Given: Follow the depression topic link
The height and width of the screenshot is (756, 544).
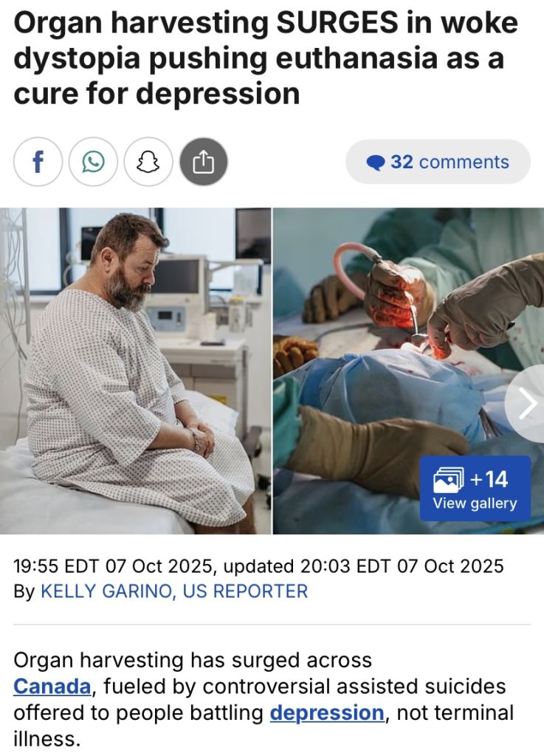Looking at the screenshot, I should (327, 712).
